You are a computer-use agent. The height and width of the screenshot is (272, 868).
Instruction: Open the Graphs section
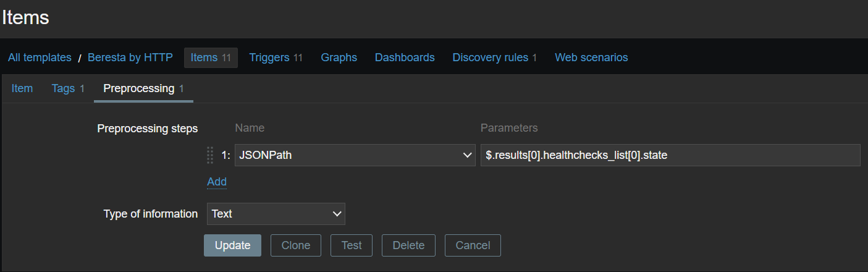(339, 57)
